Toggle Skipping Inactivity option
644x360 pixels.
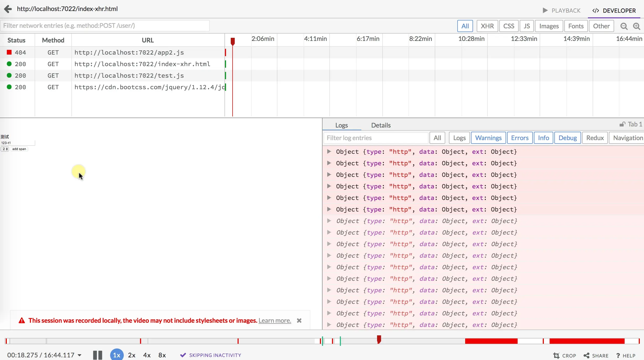(211, 355)
